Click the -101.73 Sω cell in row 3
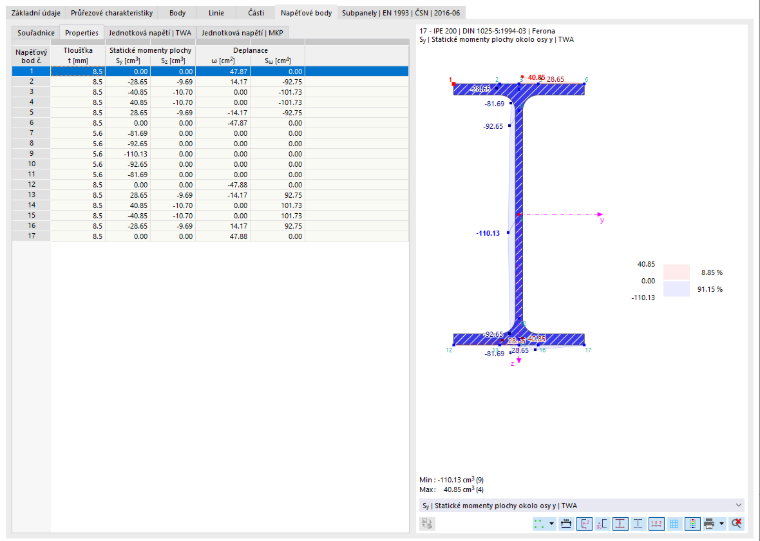 (278, 92)
